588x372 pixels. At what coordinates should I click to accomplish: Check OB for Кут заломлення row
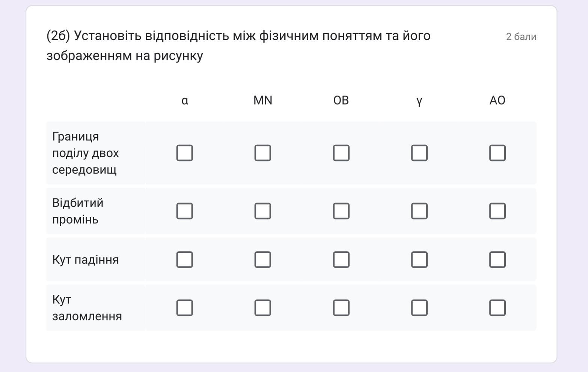pyautogui.click(x=341, y=308)
